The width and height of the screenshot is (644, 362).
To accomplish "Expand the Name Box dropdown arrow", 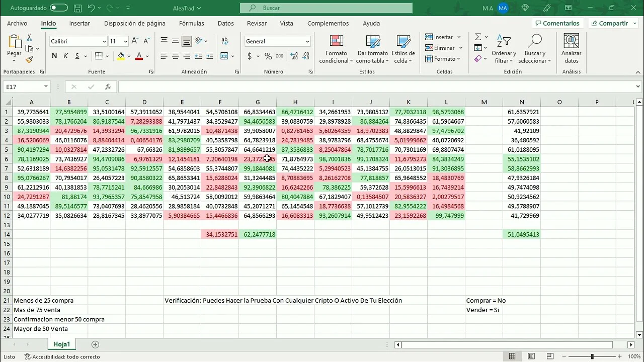I will [46, 87].
